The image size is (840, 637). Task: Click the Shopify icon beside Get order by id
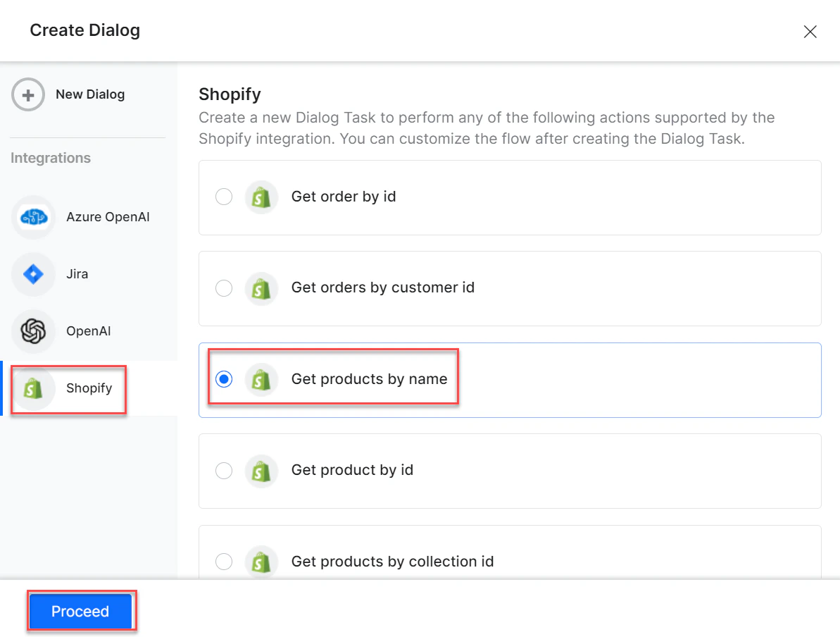[261, 197]
